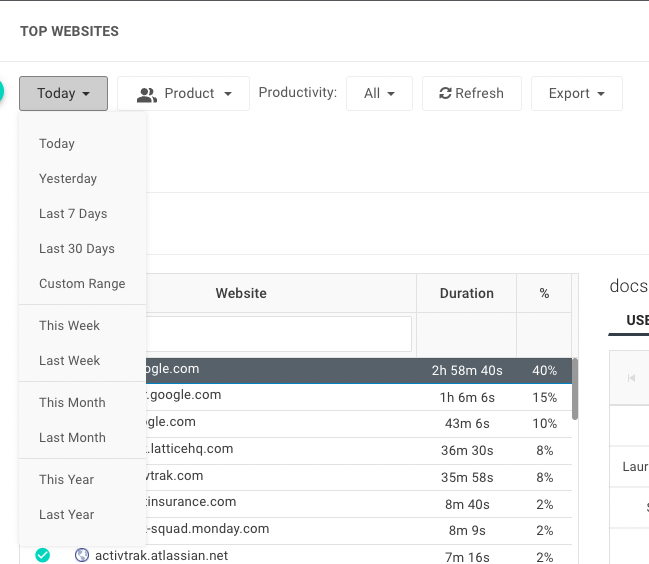Choose This Week in date menu

(x=70, y=326)
